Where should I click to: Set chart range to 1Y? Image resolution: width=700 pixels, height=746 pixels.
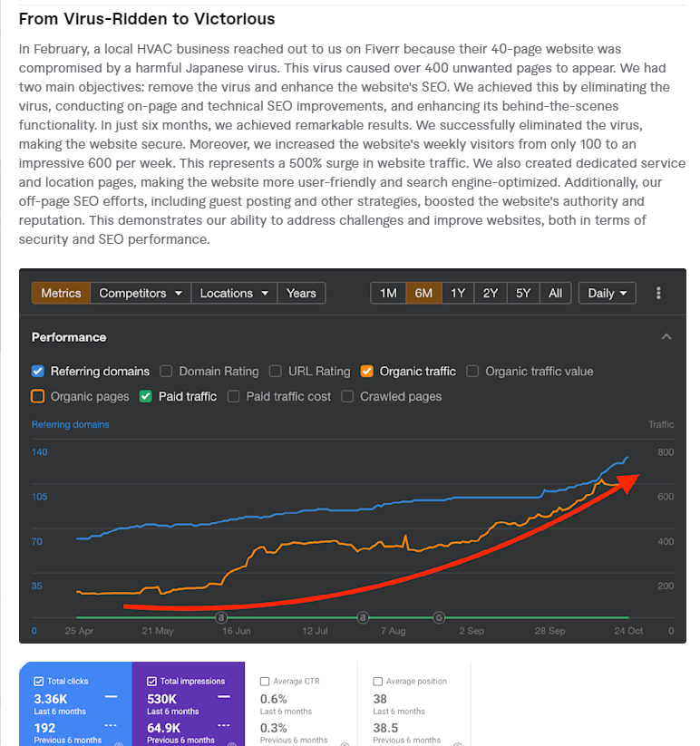458,294
